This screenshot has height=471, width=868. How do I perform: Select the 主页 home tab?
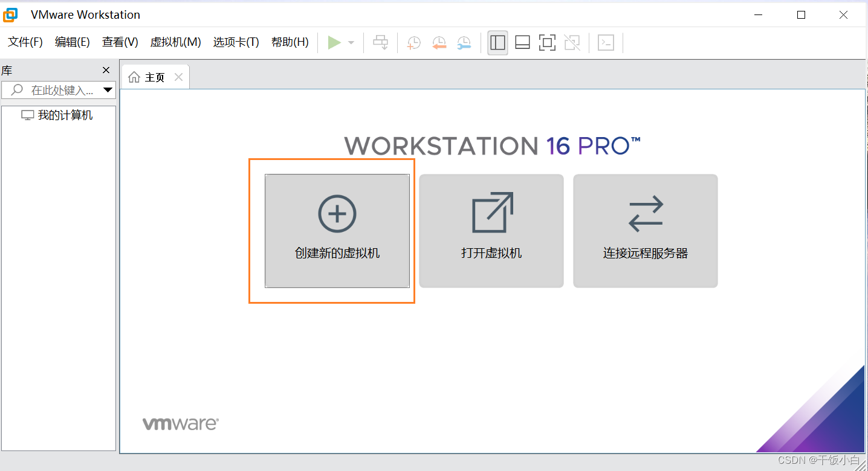[155, 77]
